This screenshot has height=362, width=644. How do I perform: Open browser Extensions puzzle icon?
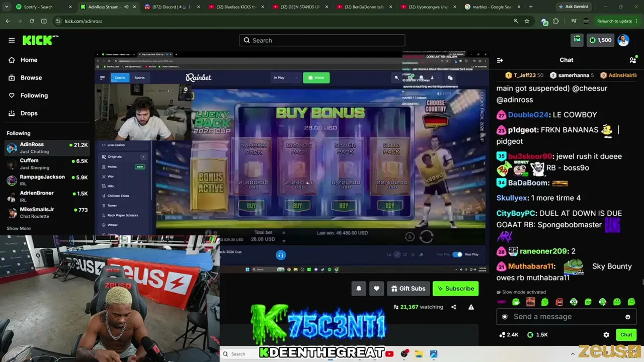pos(556,21)
